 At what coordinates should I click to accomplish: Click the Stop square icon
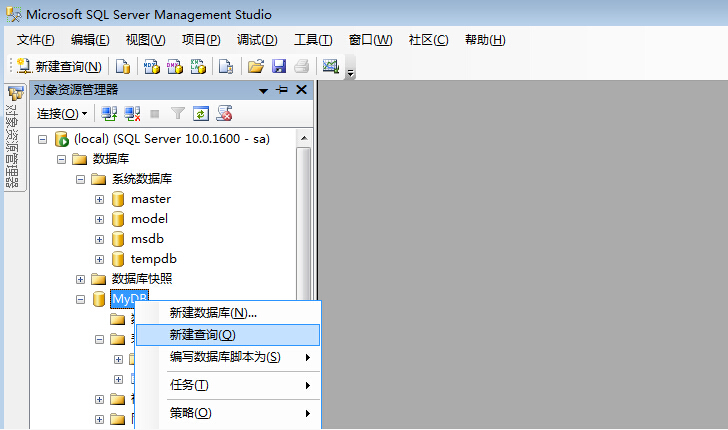point(155,114)
